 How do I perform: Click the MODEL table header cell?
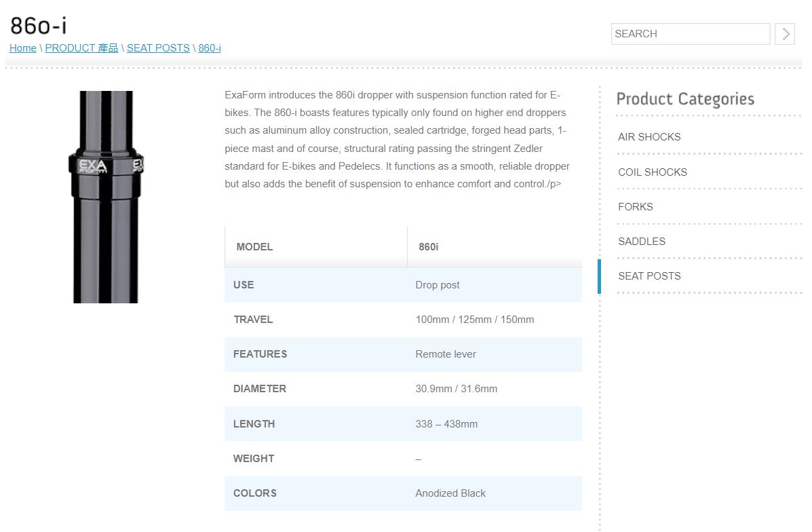(254, 247)
